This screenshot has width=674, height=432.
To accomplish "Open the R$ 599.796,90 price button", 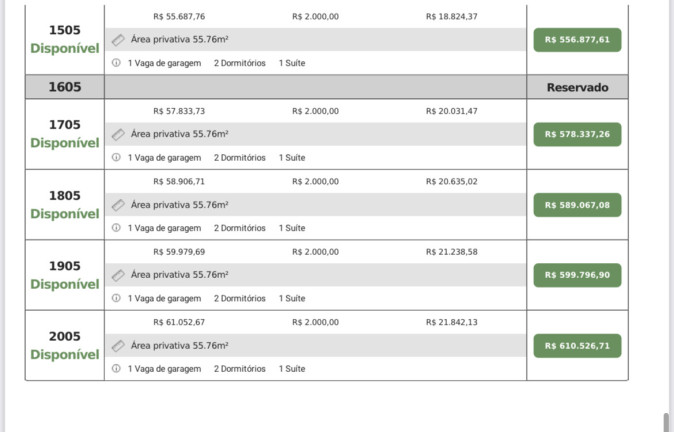I will [577, 275].
